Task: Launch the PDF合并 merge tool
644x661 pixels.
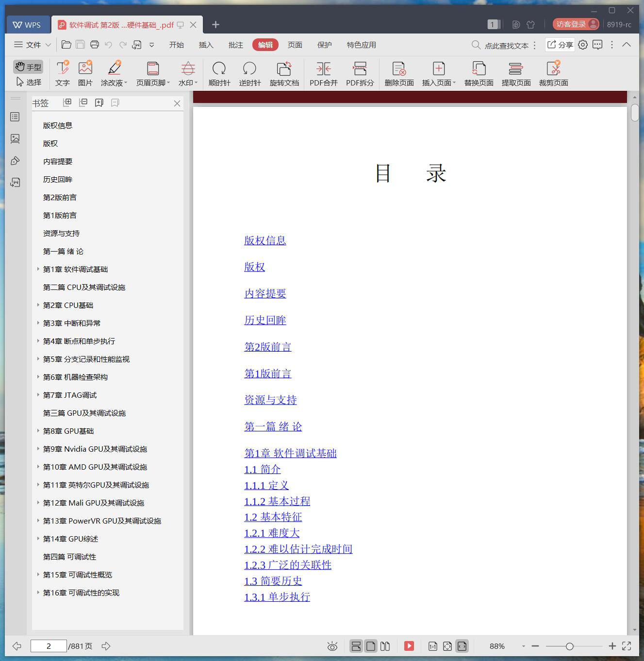Action: click(x=324, y=73)
